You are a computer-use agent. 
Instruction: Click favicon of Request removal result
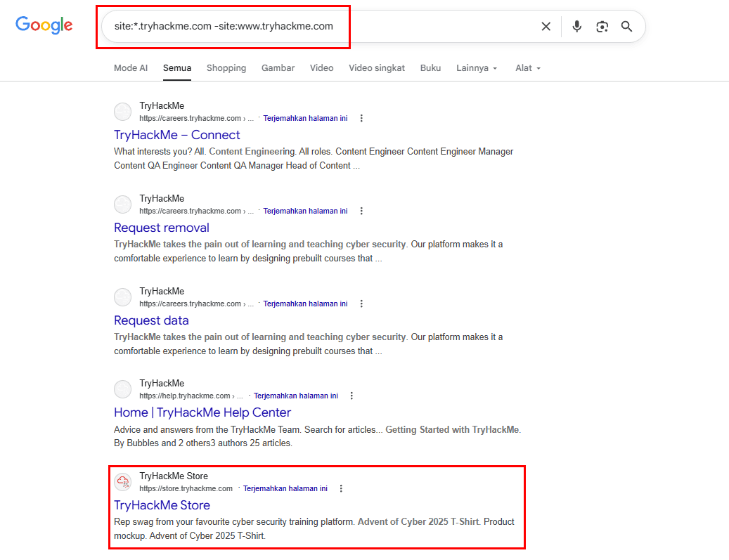pos(123,204)
